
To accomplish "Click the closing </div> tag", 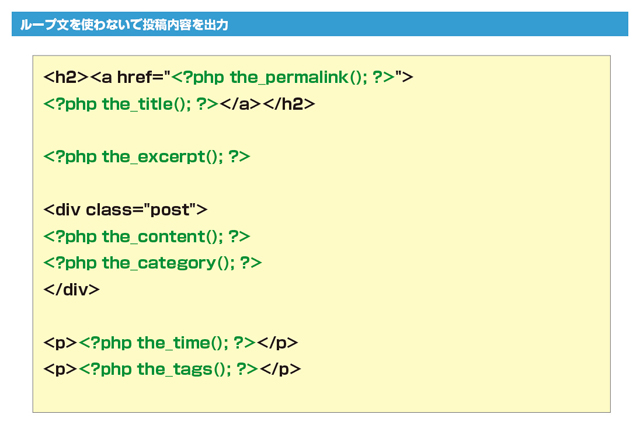I will pyautogui.click(x=72, y=290).
